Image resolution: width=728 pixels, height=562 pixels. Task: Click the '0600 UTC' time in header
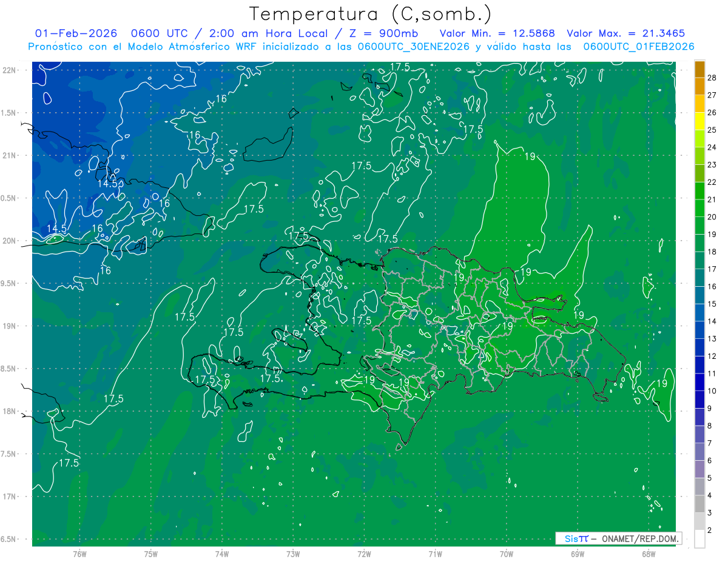coord(158,33)
